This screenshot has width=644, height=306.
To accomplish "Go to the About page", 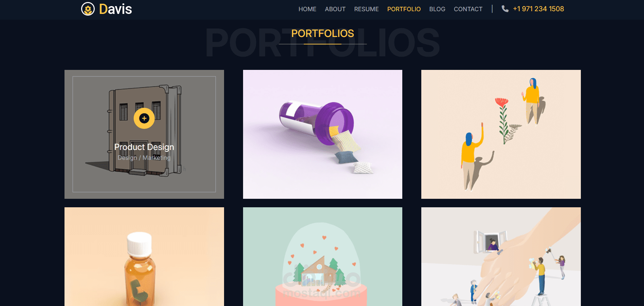I will tap(335, 9).
